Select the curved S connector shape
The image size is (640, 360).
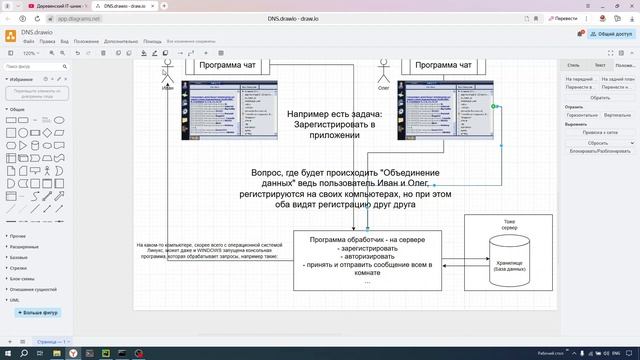35,196
